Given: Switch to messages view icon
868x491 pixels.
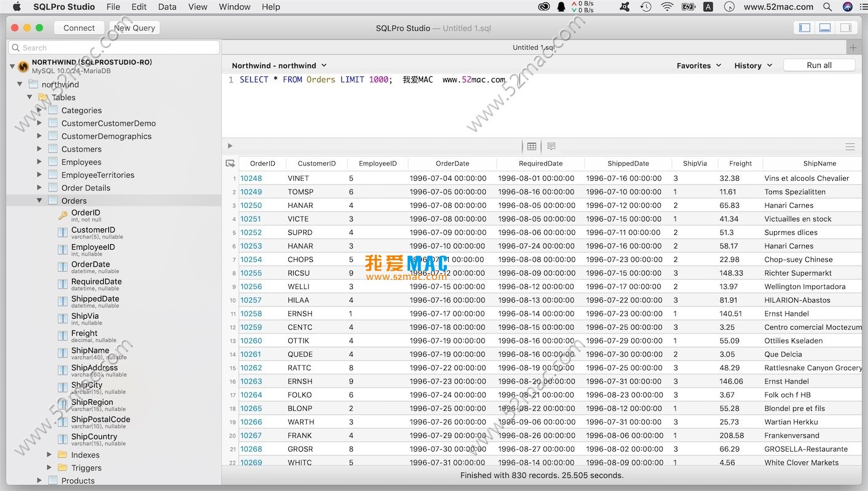Looking at the screenshot, I should point(551,146).
